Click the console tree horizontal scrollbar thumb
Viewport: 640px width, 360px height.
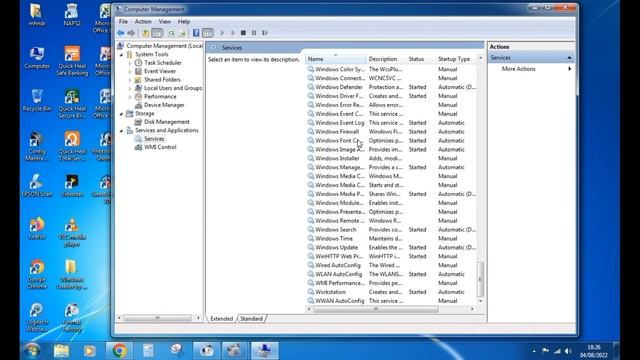pos(157,318)
